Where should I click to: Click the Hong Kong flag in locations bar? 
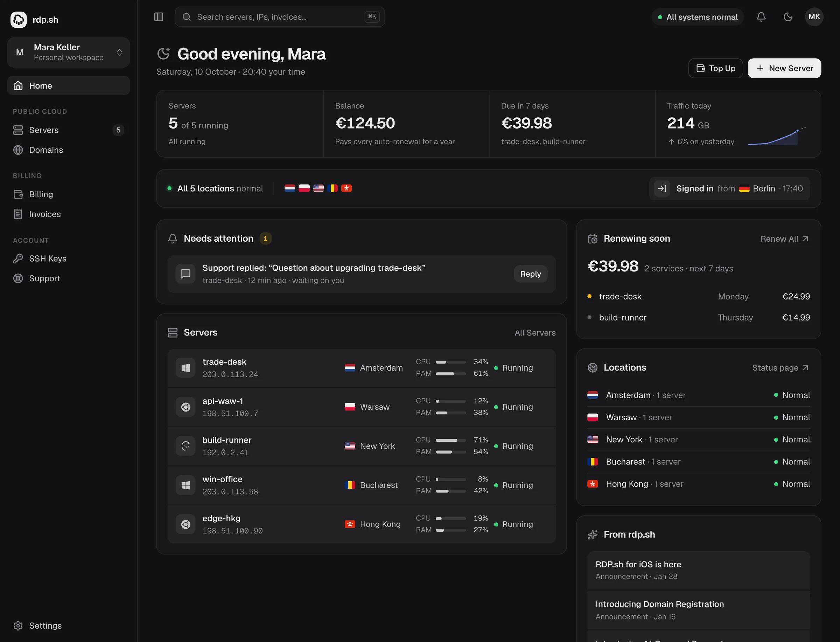(x=346, y=188)
